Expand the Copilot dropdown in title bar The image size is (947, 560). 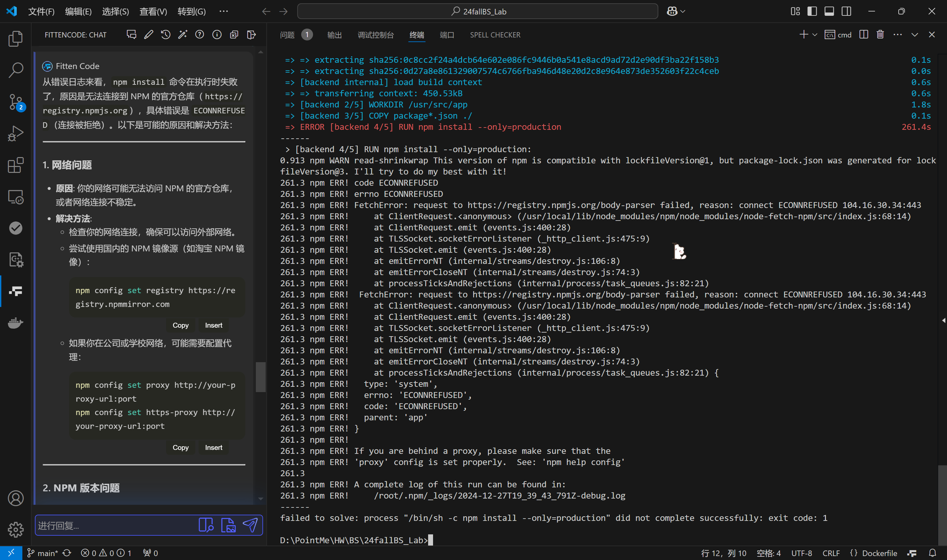(683, 11)
